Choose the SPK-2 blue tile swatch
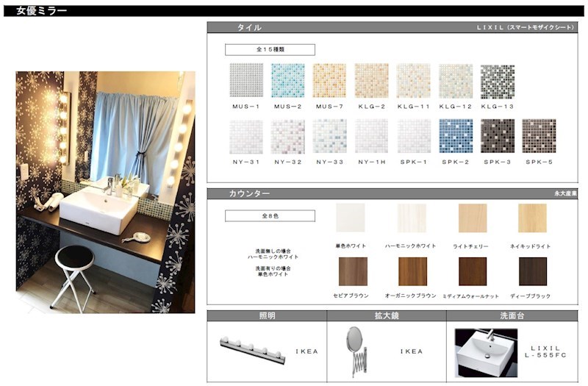 pyautogui.click(x=455, y=136)
